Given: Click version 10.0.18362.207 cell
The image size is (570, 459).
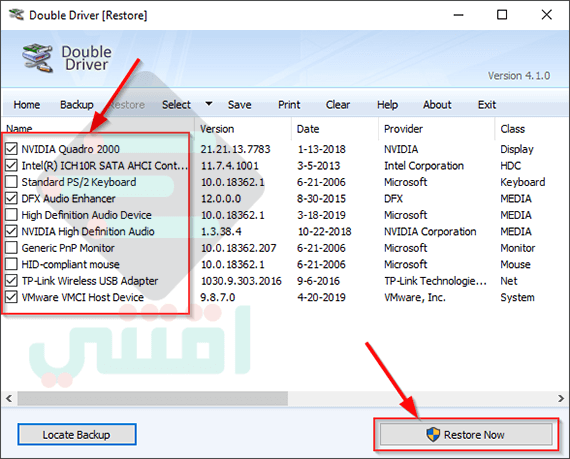Looking at the screenshot, I should [x=238, y=248].
